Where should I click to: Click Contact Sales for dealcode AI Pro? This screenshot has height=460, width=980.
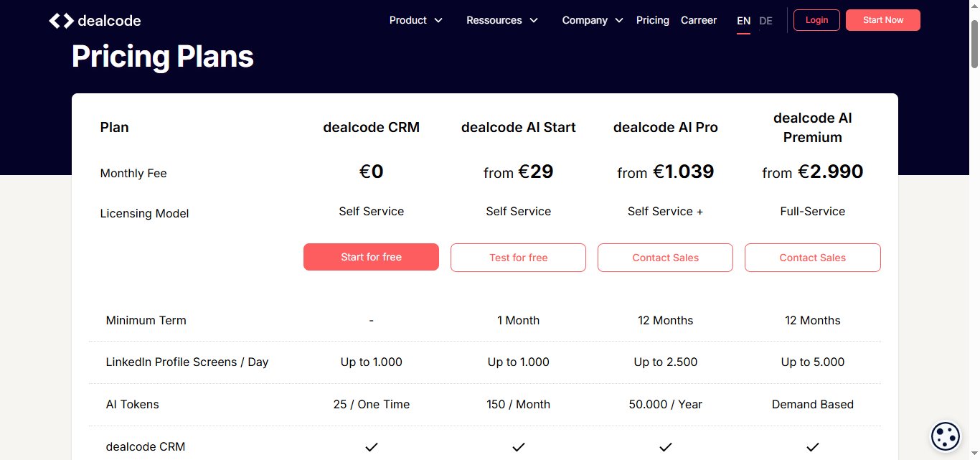tap(665, 258)
